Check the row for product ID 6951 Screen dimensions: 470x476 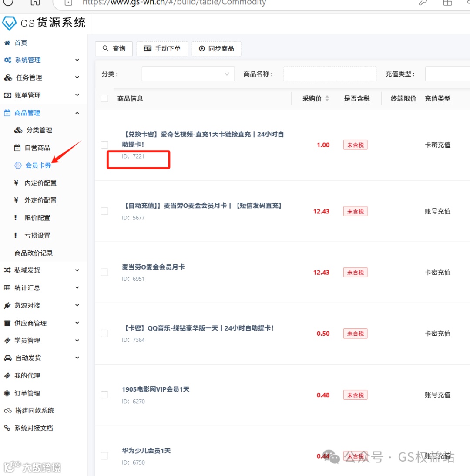click(104, 272)
